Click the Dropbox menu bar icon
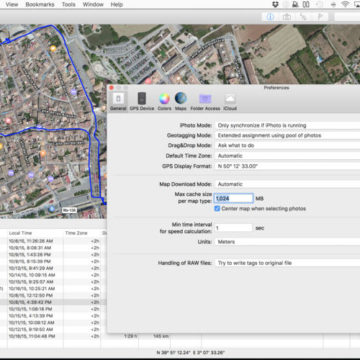The width and height of the screenshot is (360, 360). pyautogui.click(x=275, y=4)
